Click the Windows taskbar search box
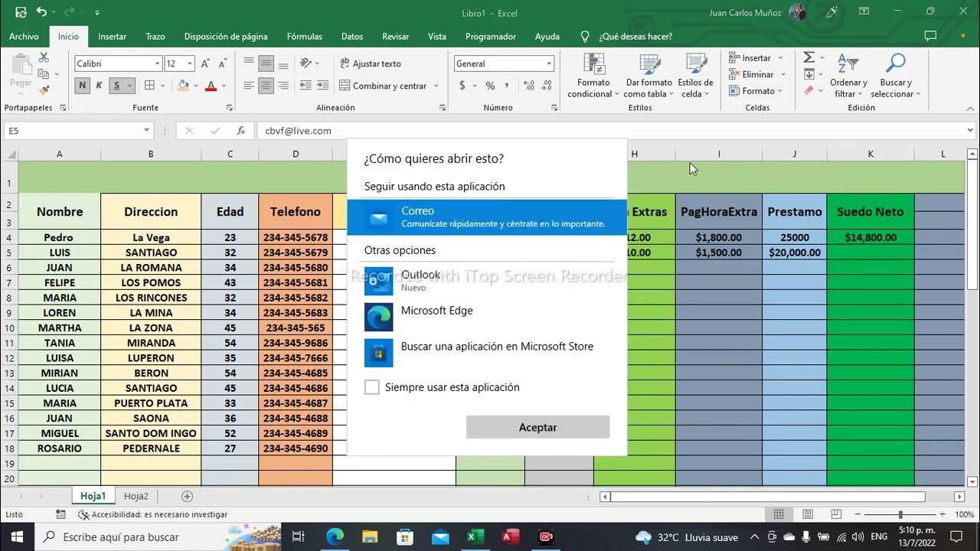Viewport: 980px width, 551px height. [x=158, y=537]
